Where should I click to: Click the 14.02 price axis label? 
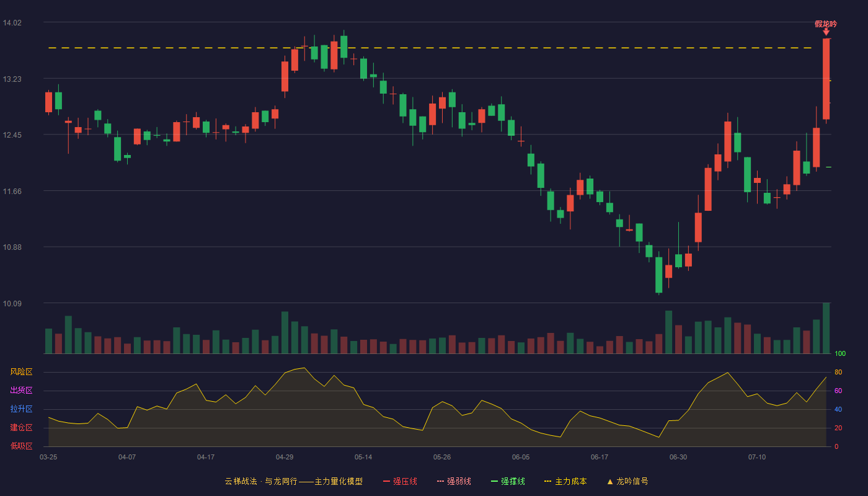(12, 23)
